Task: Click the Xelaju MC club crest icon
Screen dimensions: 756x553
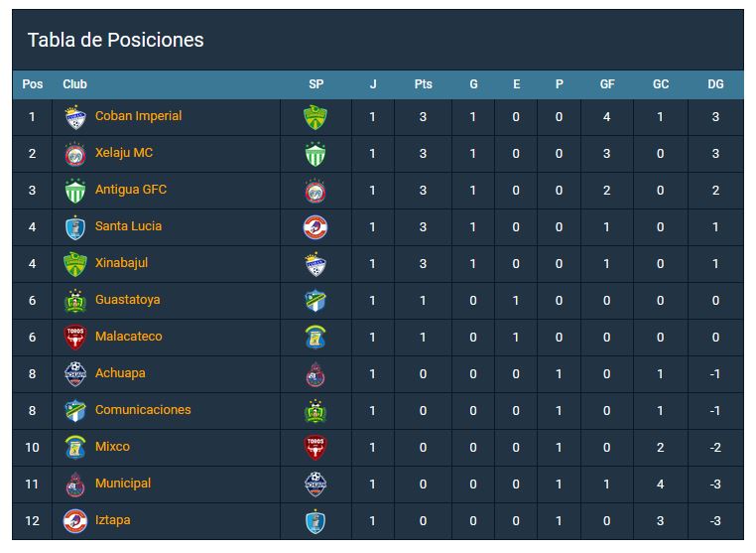Action: click(x=75, y=154)
